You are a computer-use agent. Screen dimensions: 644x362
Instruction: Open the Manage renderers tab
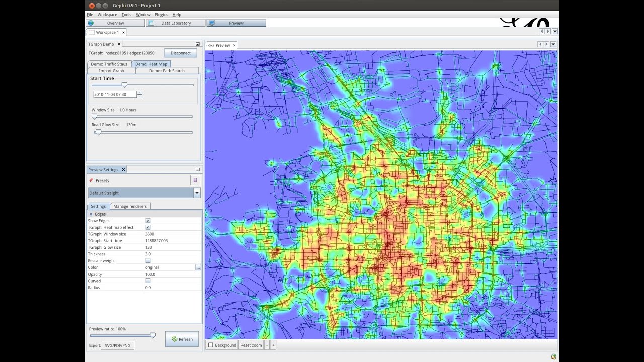click(130, 206)
